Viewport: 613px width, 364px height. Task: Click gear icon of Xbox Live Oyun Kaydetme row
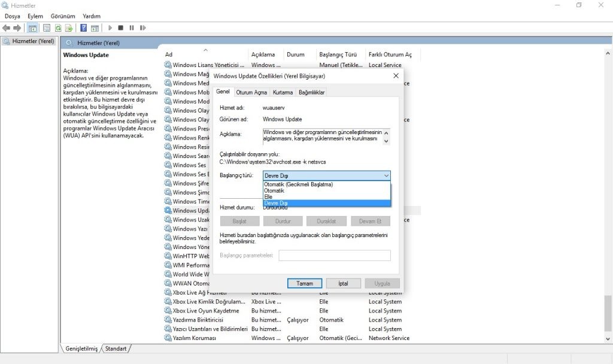tap(168, 311)
